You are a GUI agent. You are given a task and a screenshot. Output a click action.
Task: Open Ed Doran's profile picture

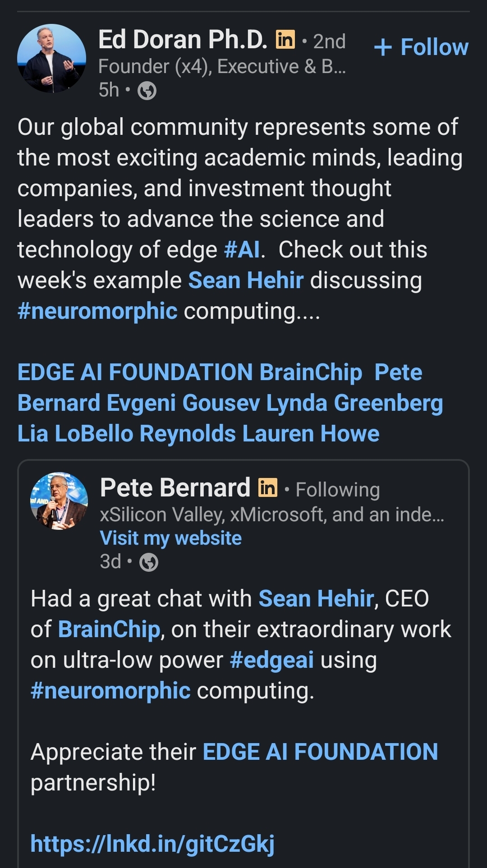click(51, 59)
